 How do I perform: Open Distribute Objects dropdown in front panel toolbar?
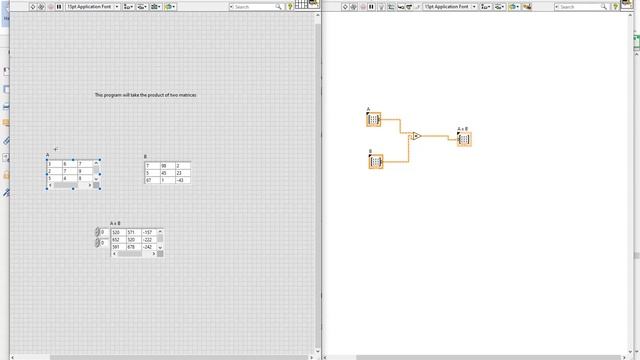[142, 7]
